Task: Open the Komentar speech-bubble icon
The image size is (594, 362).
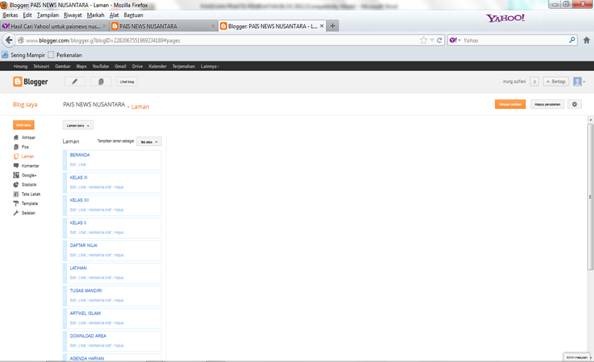Action: [16, 165]
